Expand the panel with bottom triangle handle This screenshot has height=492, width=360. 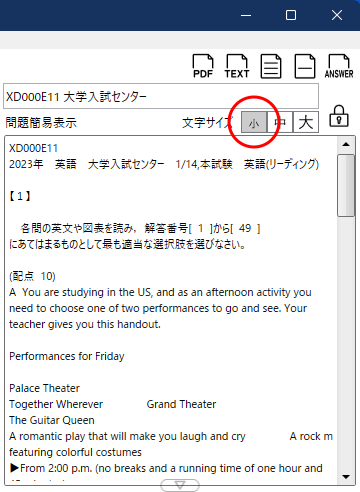180,485
